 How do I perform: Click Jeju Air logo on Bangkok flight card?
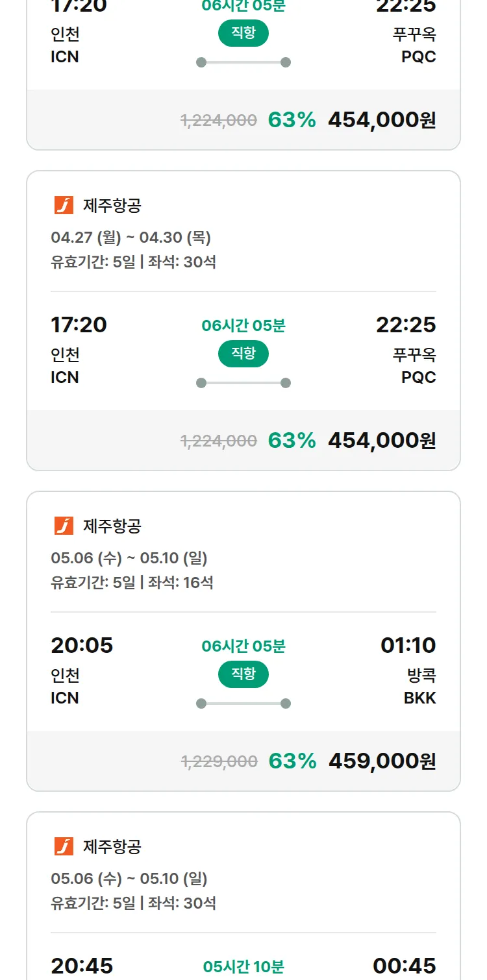click(64, 526)
